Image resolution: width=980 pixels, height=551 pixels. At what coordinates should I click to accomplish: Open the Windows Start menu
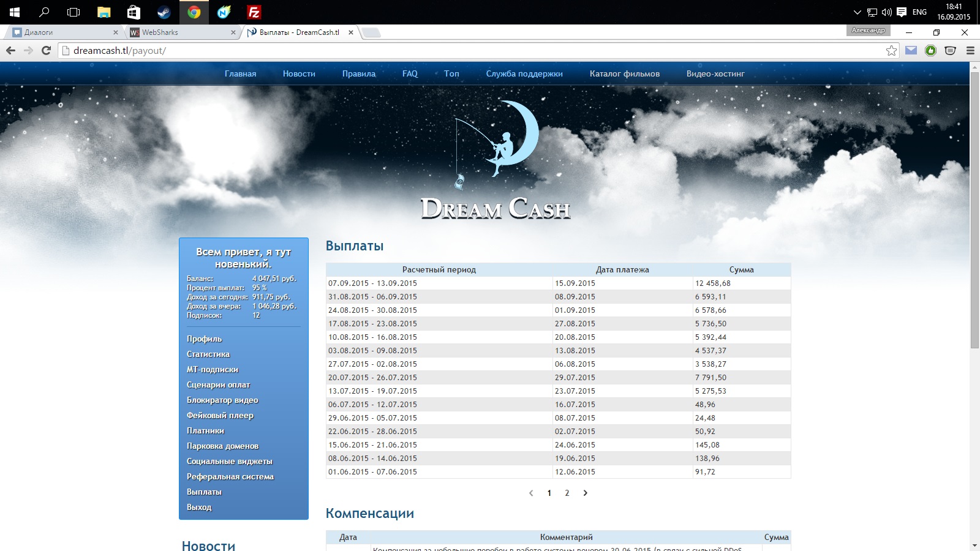tap(15, 12)
